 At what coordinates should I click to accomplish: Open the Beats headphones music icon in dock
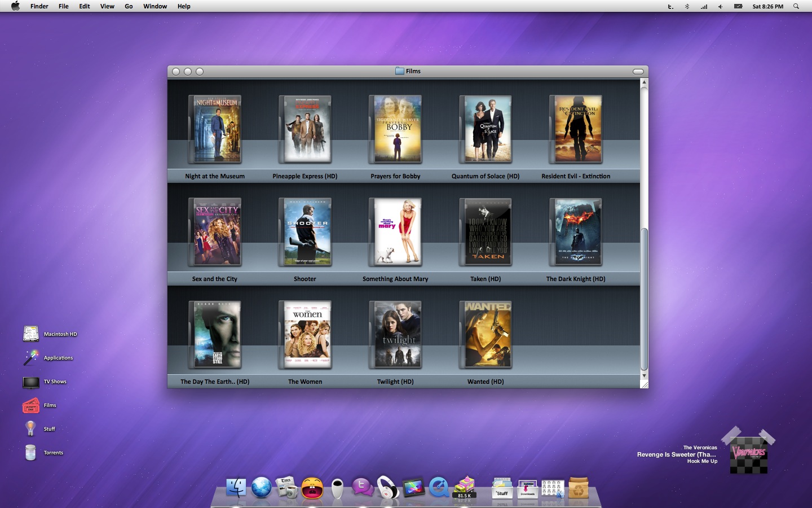(x=388, y=487)
